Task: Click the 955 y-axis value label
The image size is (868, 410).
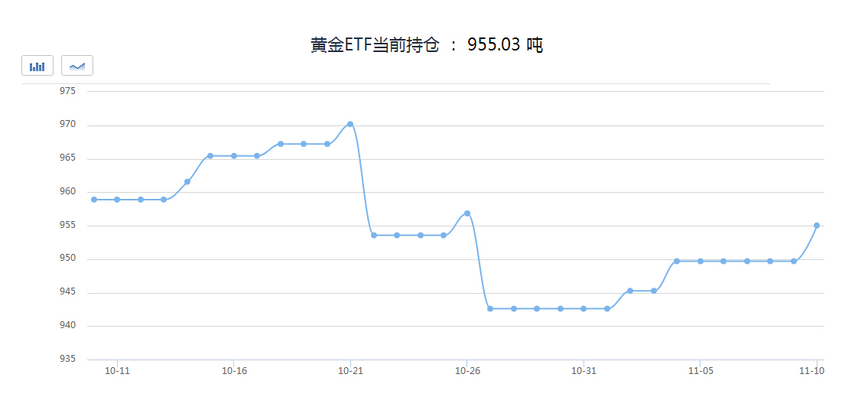Action: click(68, 226)
